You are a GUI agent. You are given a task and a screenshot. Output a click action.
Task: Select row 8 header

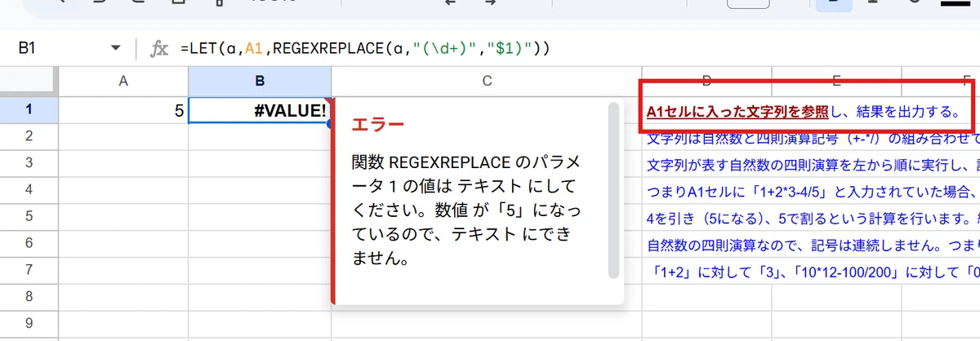coord(29,298)
